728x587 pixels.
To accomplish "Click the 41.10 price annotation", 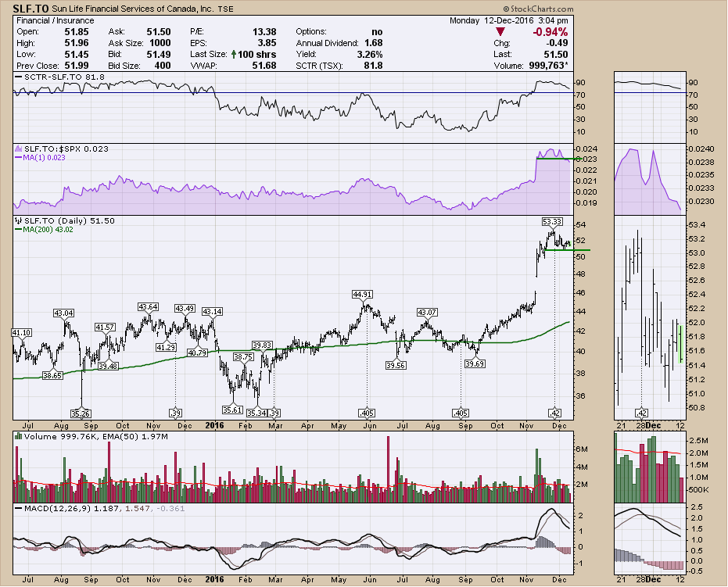I will coord(22,332).
